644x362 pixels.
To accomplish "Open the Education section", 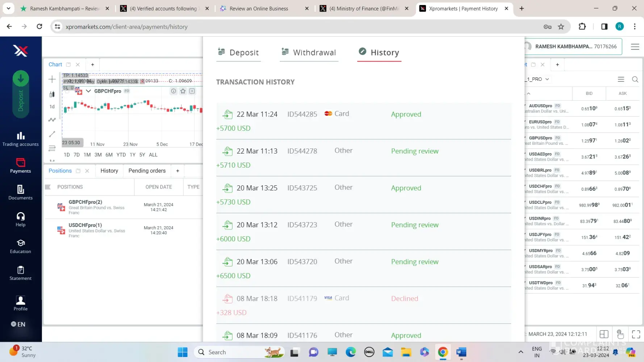I will (20, 246).
